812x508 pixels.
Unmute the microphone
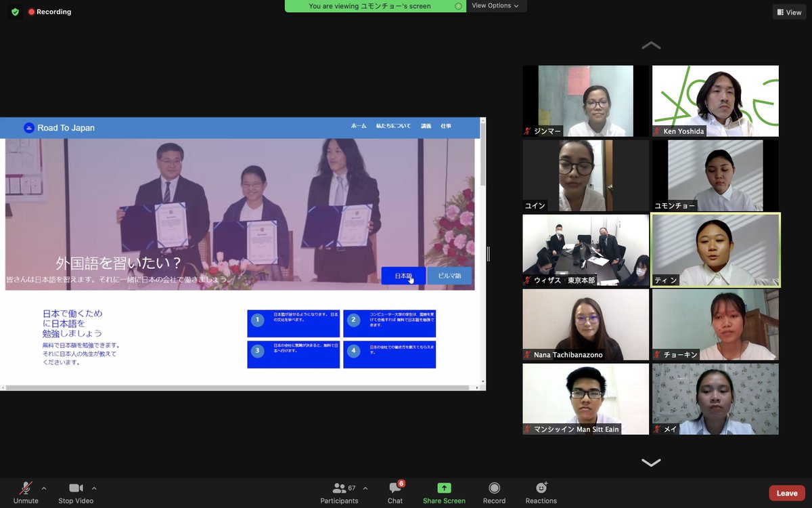click(26, 492)
